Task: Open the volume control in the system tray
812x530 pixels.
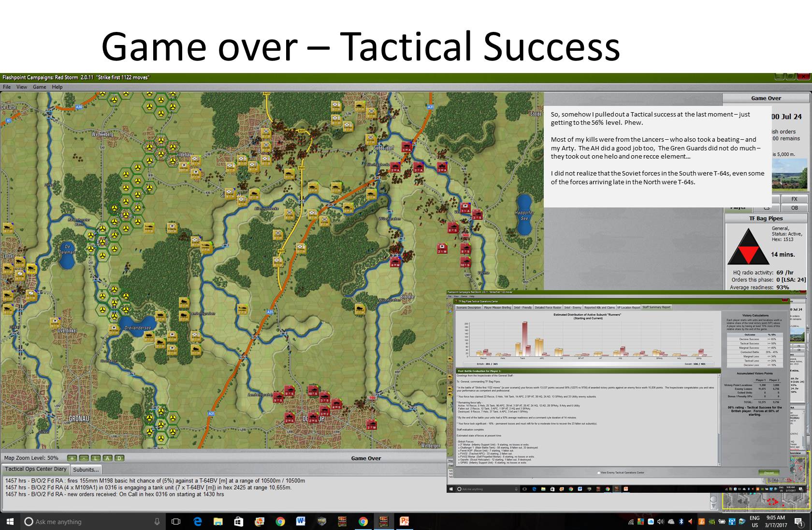Action: point(661,522)
